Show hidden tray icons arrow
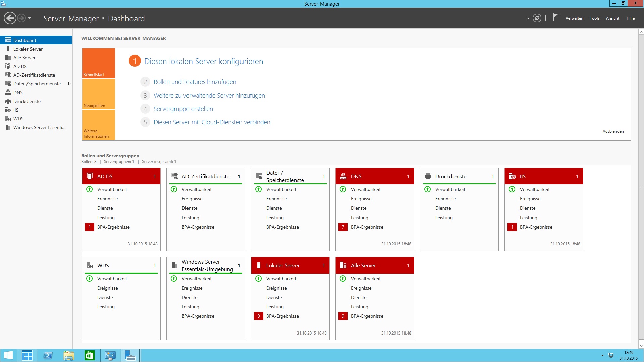Screen dimensions: 644x362 [602, 355]
